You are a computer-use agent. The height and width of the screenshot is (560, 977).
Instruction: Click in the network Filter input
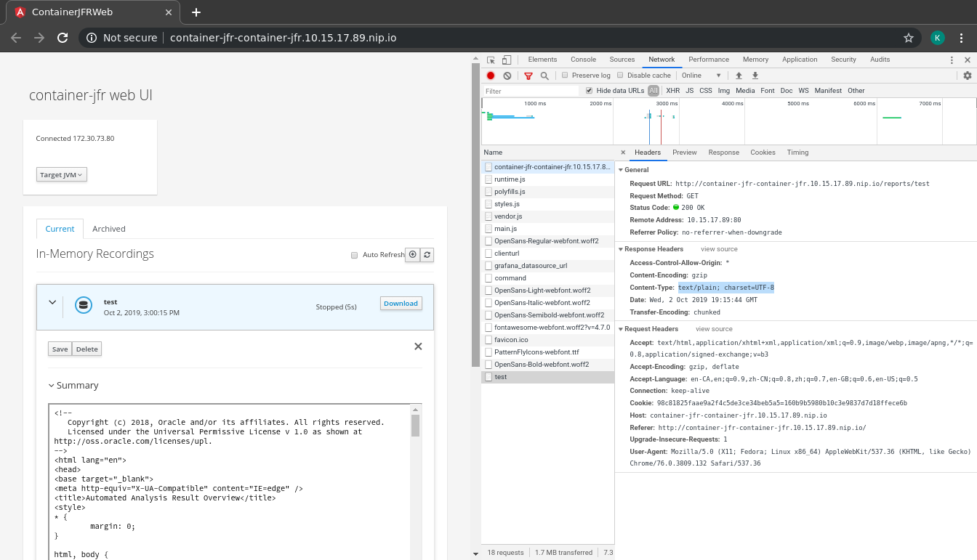[531, 91]
